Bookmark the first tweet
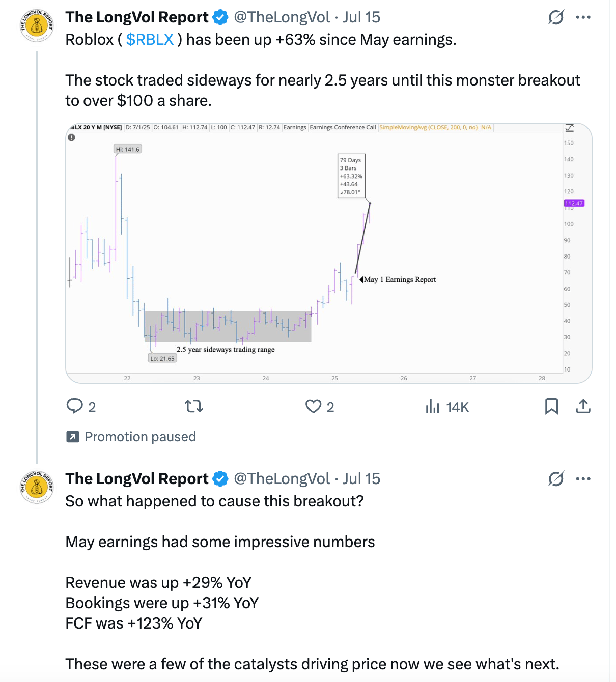Image resolution: width=616 pixels, height=682 pixels. point(551,406)
